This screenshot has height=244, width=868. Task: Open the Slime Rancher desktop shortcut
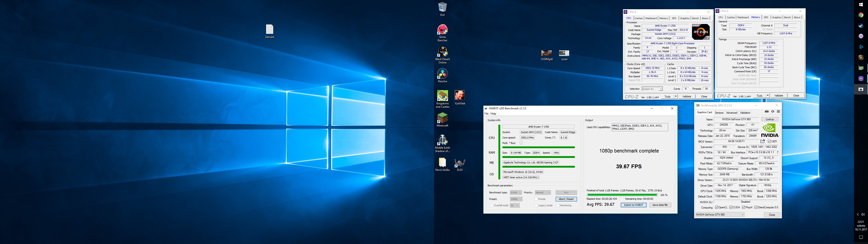coord(442,33)
